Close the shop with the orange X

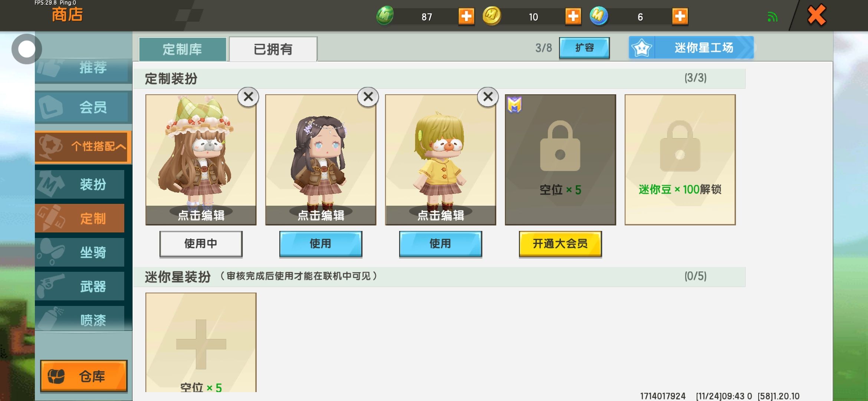point(816,15)
